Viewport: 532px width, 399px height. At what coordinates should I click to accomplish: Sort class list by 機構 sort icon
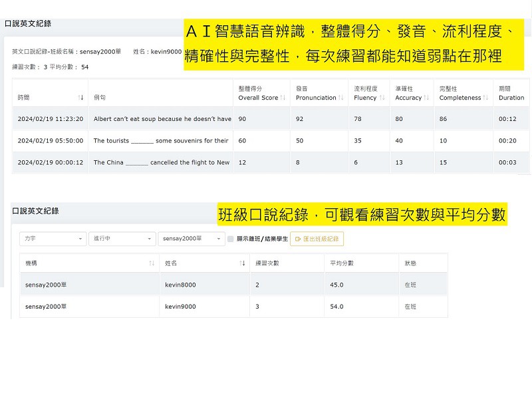[152, 263]
